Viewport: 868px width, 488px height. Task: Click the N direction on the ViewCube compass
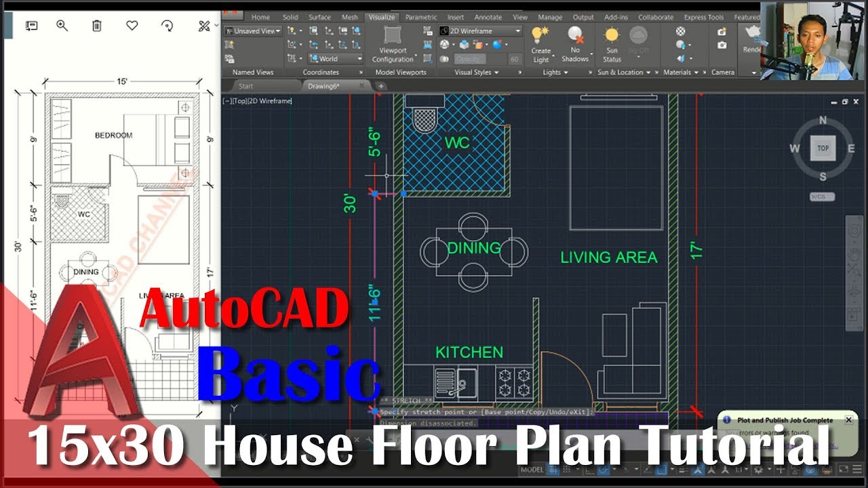coord(823,121)
